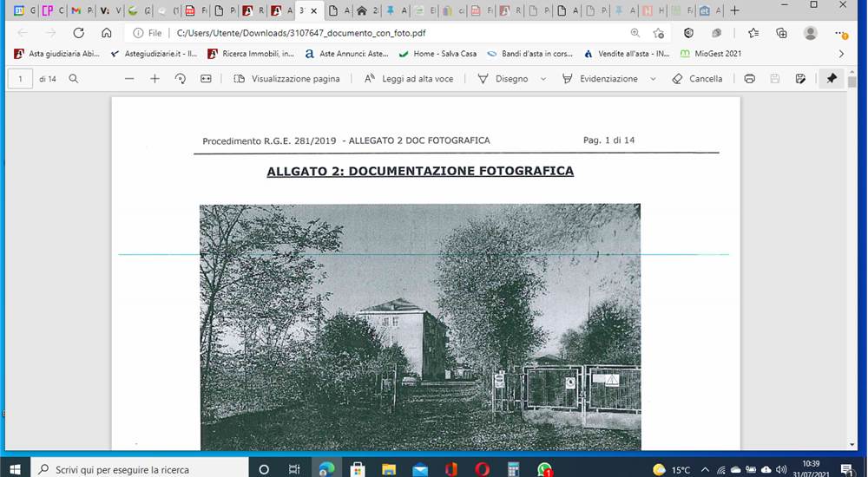Show more bookmarks with the chevron
Screen dimensions: 868x477
click(x=841, y=54)
